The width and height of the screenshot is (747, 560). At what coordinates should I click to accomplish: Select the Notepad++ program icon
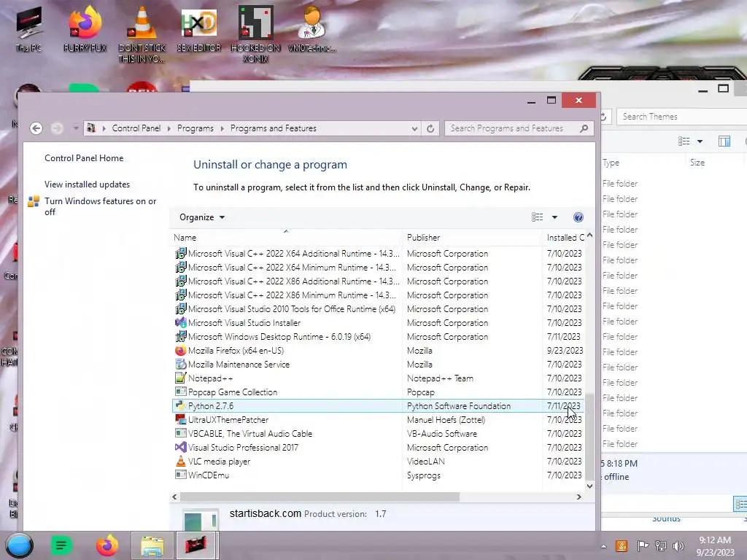click(181, 378)
